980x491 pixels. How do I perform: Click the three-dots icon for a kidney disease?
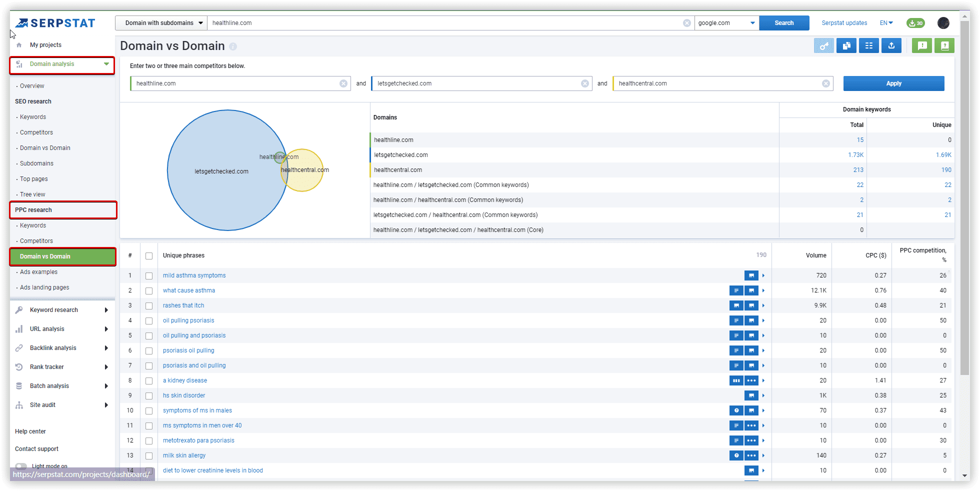[x=751, y=380]
